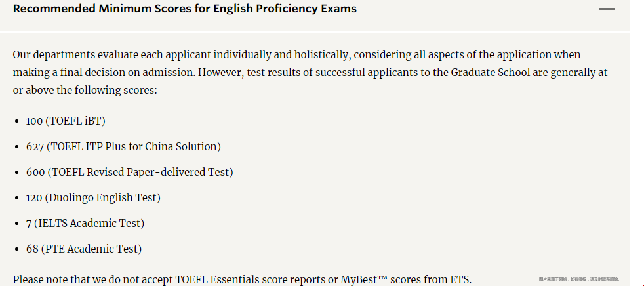The height and width of the screenshot is (286, 644).
Task: Click the bullet dot before 627 item
Action: [16, 147]
